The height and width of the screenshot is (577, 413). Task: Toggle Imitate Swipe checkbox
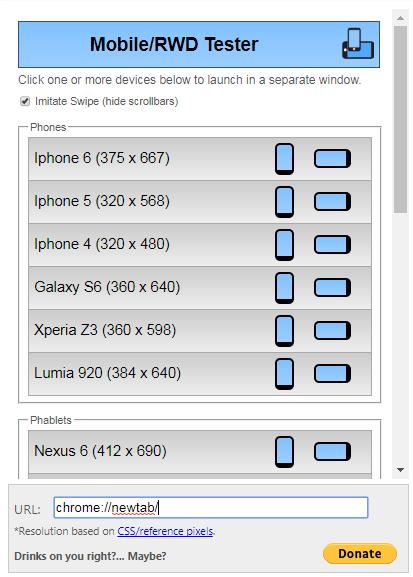[25, 101]
